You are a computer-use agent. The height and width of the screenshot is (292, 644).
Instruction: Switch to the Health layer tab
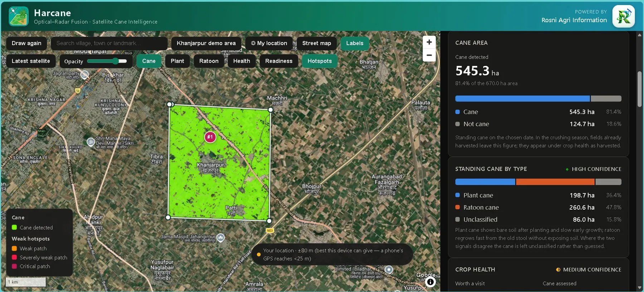tap(241, 61)
